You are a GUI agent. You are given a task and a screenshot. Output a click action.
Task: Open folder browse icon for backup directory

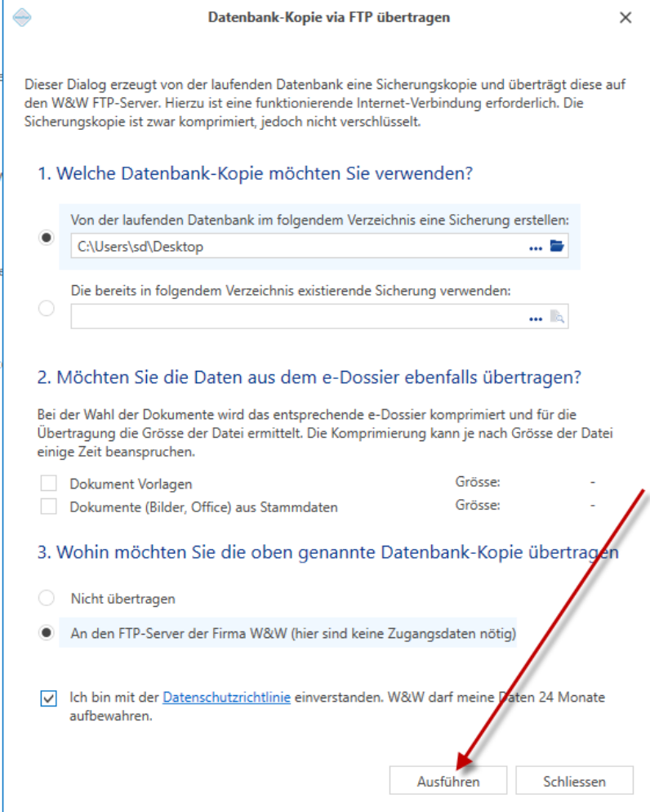[x=557, y=245]
